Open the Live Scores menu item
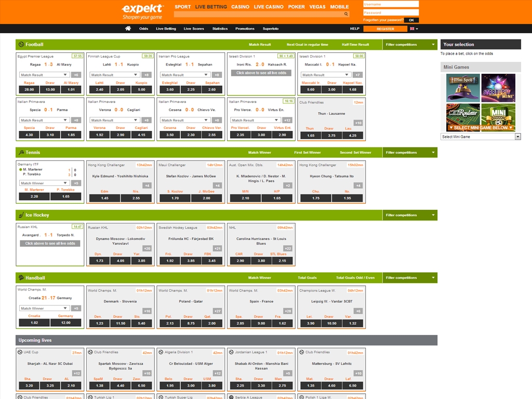 tap(194, 29)
